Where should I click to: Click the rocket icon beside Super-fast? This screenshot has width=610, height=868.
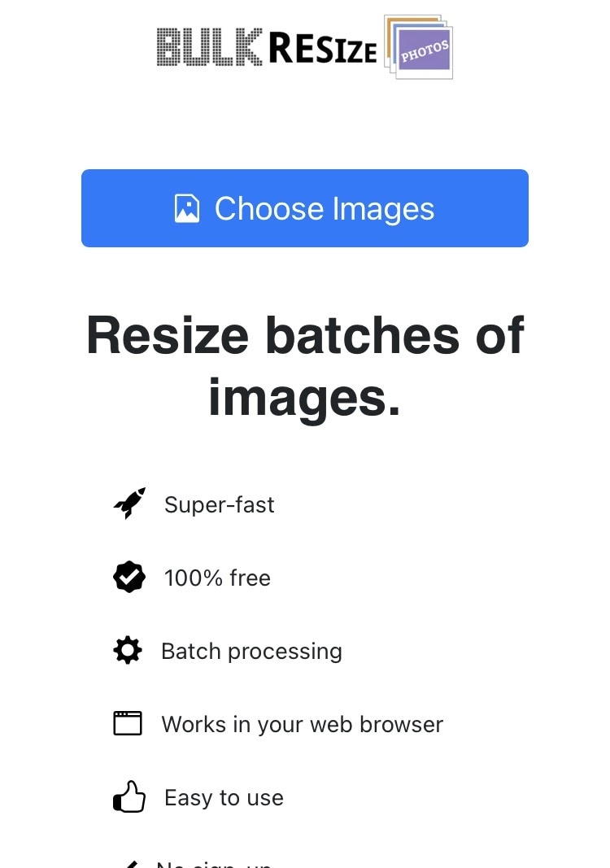point(129,504)
